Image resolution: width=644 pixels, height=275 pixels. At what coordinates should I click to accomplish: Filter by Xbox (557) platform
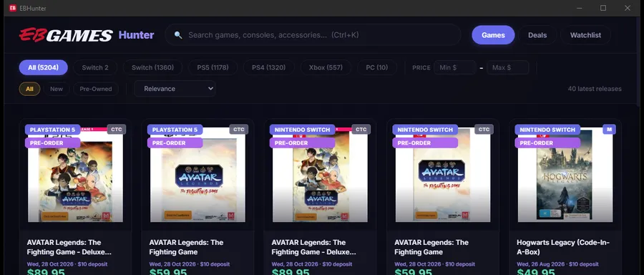point(326,67)
